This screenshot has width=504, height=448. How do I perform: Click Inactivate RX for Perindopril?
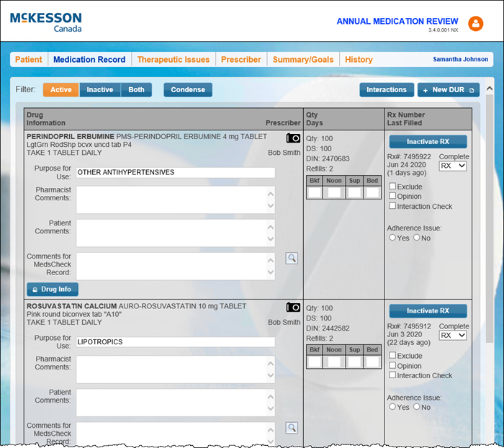click(x=428, y=142)
